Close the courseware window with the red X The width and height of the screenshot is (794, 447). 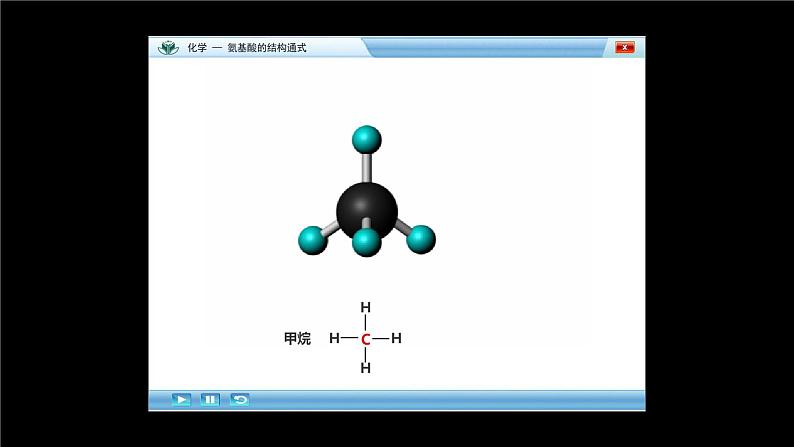[x=625, y=47]
